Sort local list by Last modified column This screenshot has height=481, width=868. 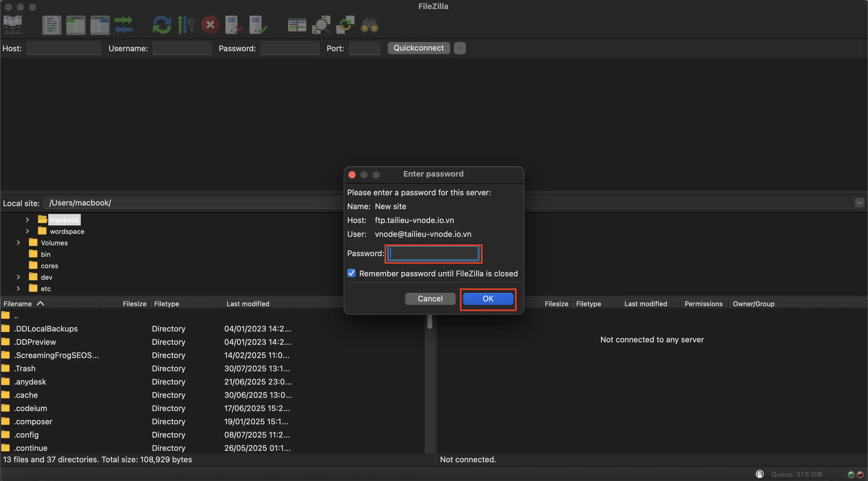259,303
